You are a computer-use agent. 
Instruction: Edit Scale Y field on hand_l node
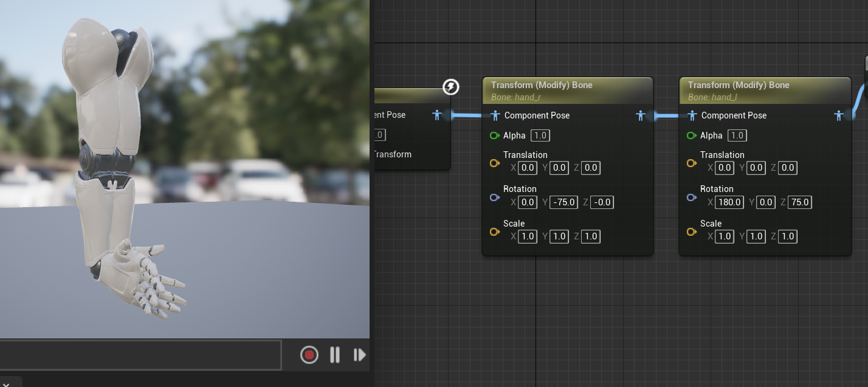point(756,236)
